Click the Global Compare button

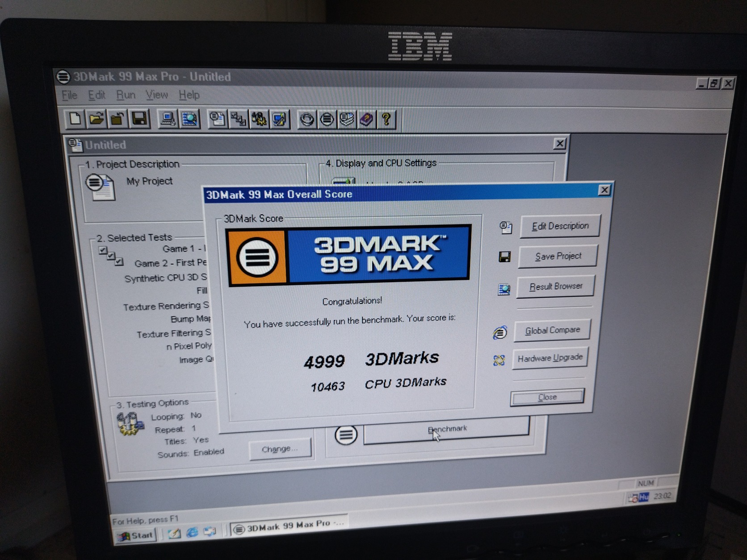[552, 330]
